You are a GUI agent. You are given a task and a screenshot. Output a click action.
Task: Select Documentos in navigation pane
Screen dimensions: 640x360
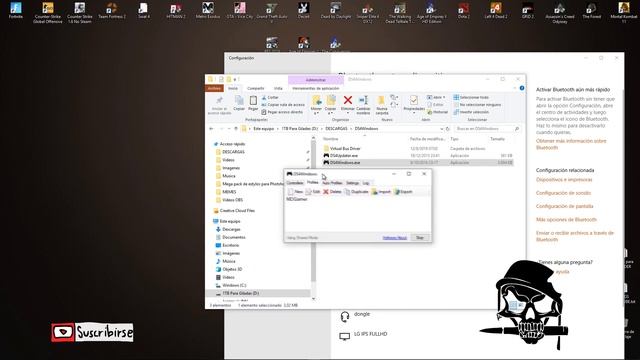click(x=233, y=237)
